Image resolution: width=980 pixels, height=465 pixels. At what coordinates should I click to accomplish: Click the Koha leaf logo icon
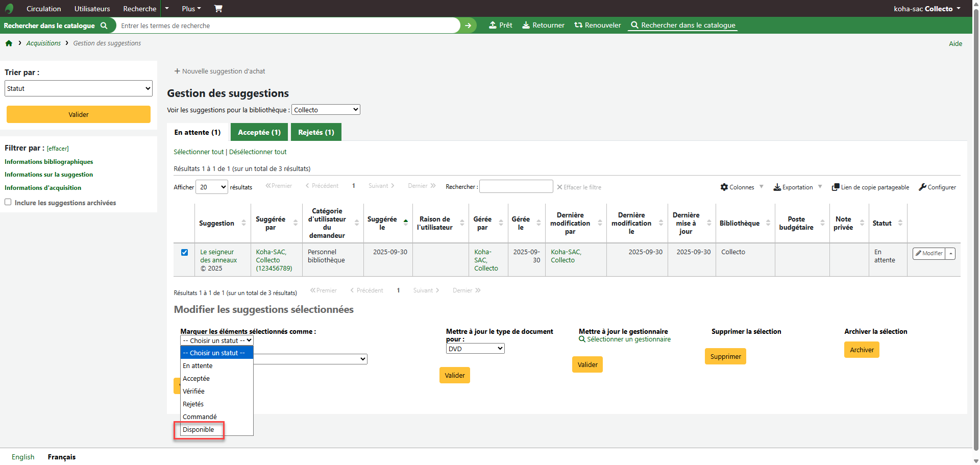(x=9, y=9)
